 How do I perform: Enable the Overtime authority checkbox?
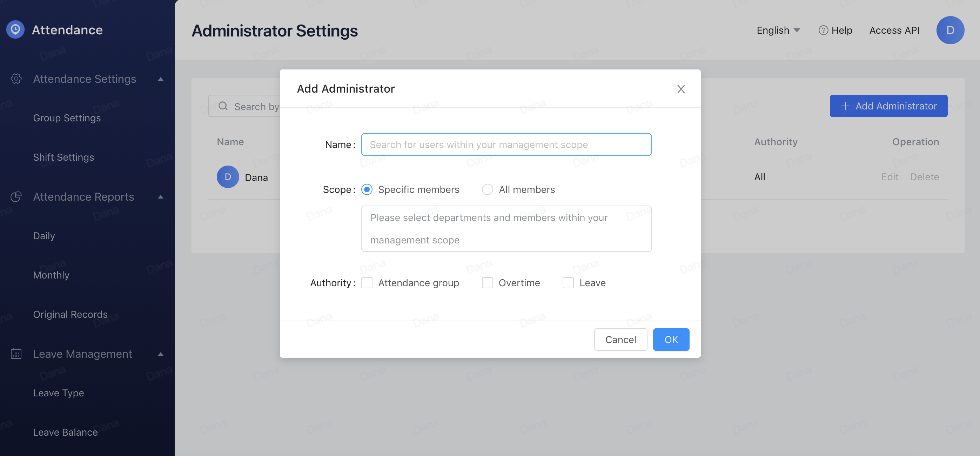[x=487, y=283]
